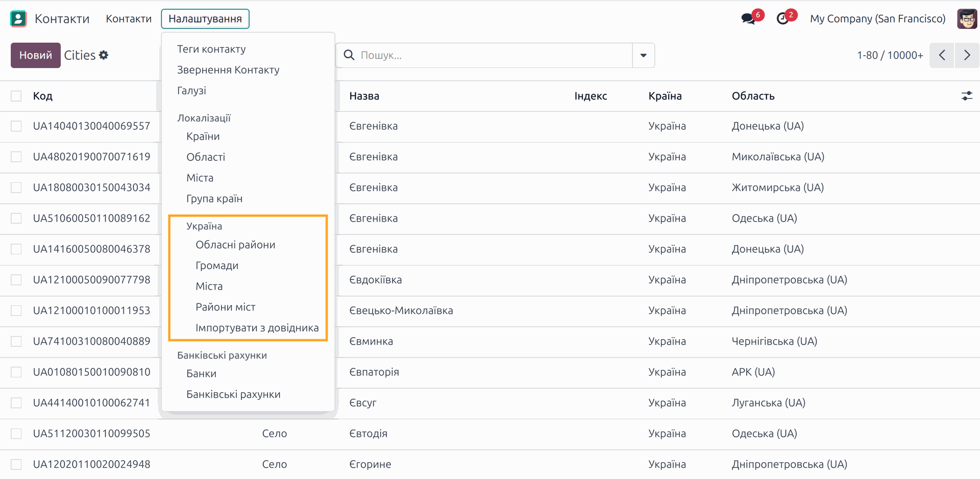Select Галузі menu entry
This screenshot has height=479, width=980.
(191, 90)
